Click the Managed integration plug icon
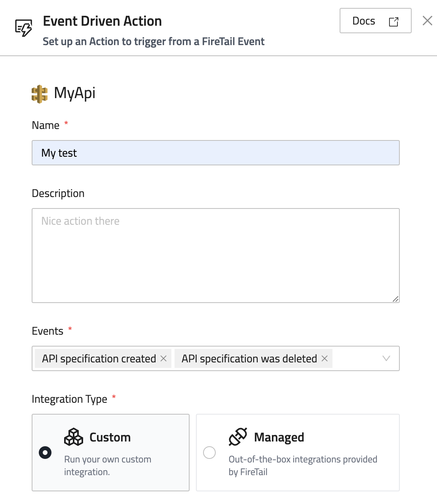This screenshot has height=504, width=437. click(238, 437)
